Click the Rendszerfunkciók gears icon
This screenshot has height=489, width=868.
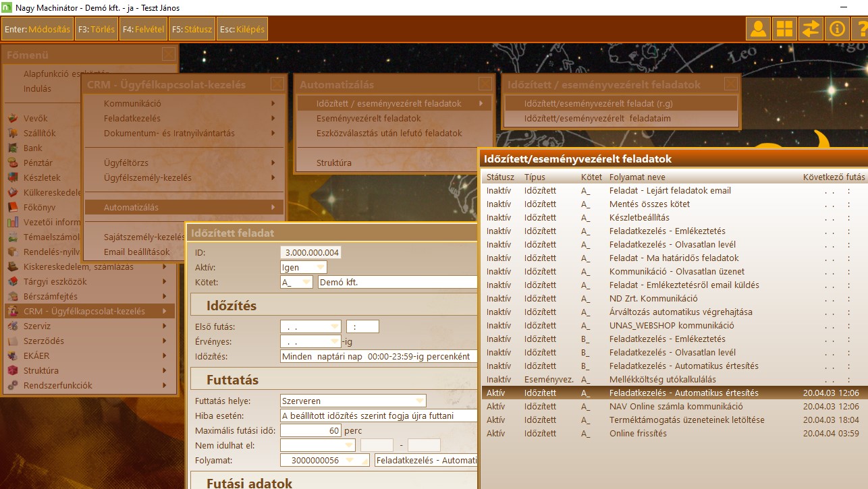point(12,386)
